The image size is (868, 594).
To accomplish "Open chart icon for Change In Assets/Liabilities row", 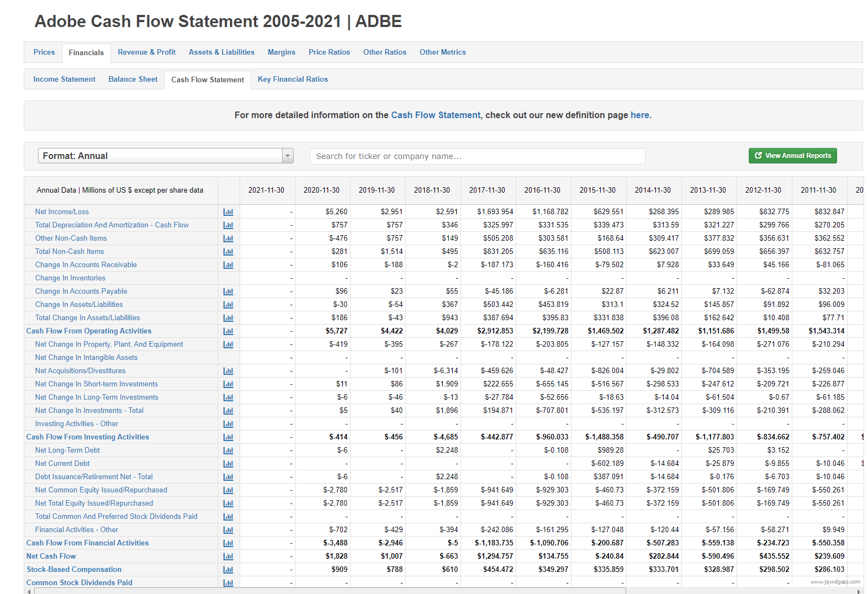I will (x=228, y=305).
